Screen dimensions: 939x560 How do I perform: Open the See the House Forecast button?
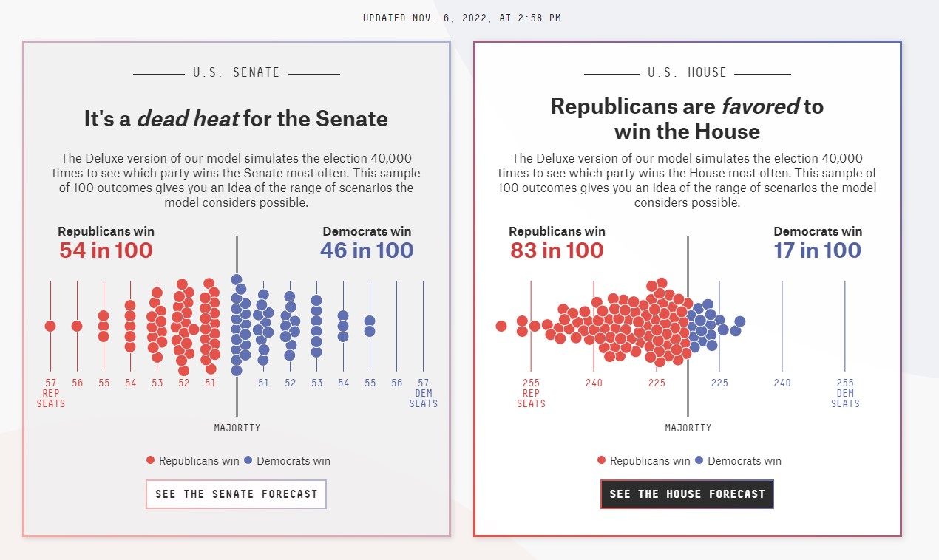coord(687,494)
